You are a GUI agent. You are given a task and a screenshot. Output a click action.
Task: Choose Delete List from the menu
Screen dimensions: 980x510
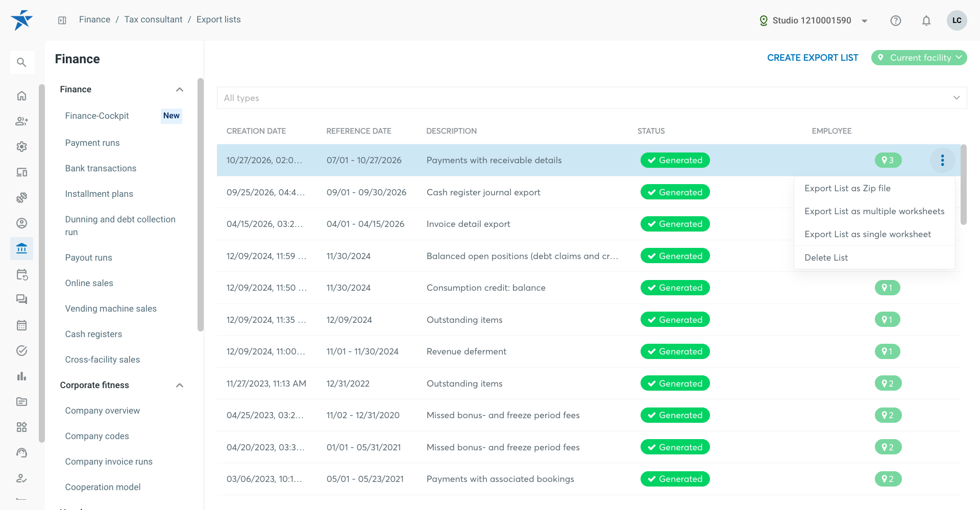tap(874, 258)
